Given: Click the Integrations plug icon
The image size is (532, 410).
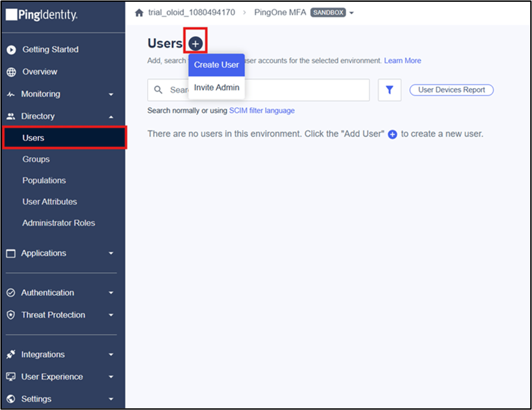Looking at the screenshot, I should 11,354.
